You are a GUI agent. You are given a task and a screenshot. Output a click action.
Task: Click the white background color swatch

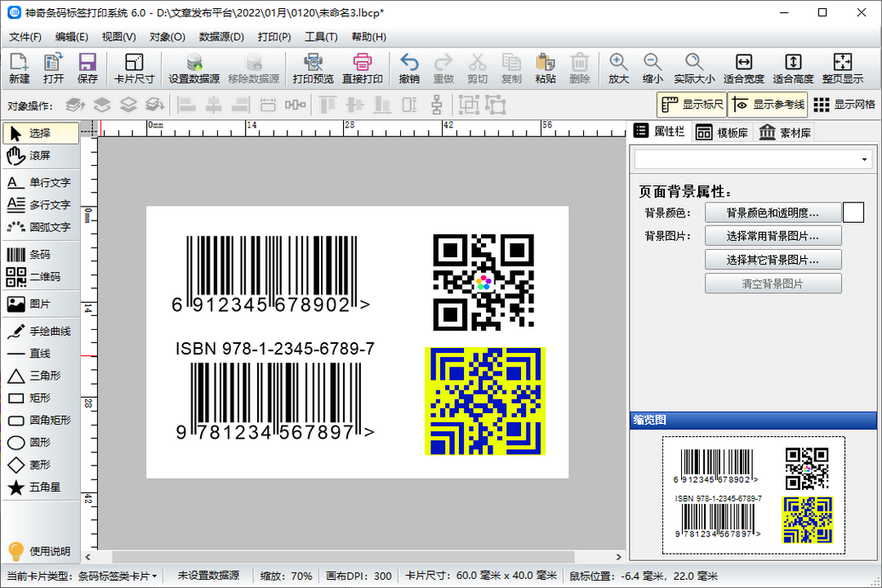853,212
